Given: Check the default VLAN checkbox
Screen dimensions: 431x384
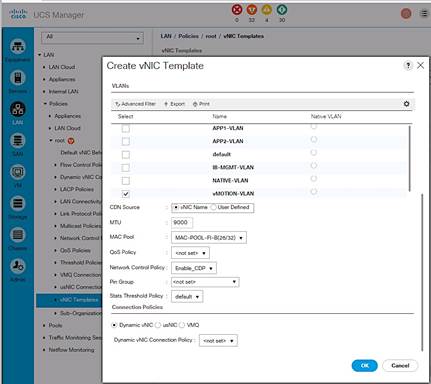Looking at the screenshot, I should (x=126, y=155).
